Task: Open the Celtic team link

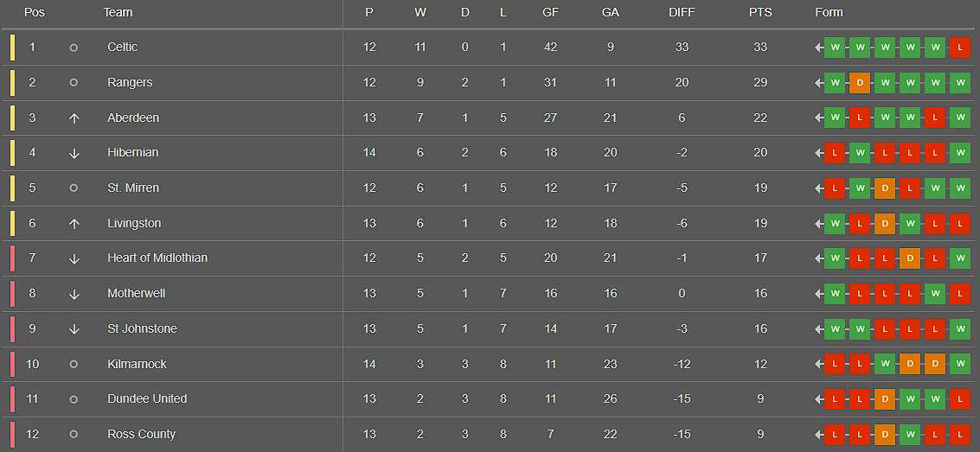Action: tap(123, 47)
